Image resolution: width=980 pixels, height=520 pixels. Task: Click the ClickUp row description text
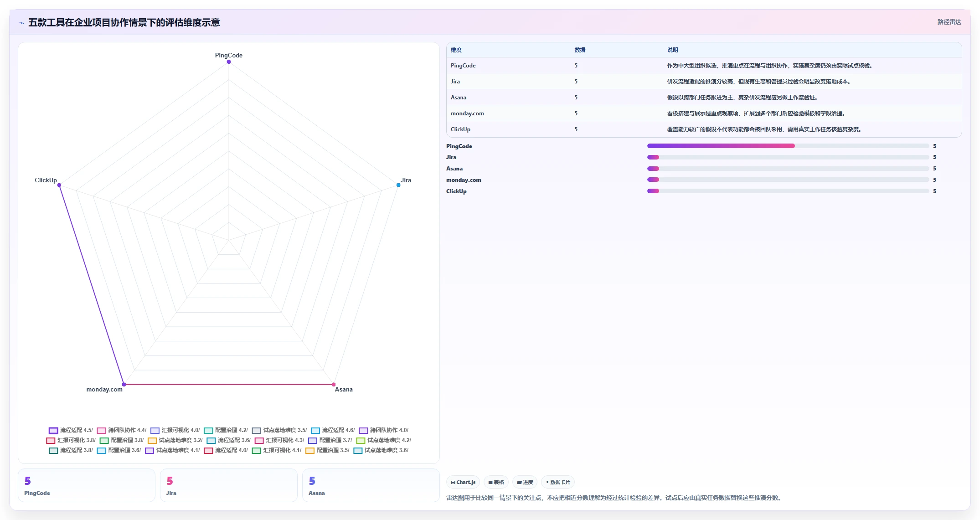click(765, 129)
